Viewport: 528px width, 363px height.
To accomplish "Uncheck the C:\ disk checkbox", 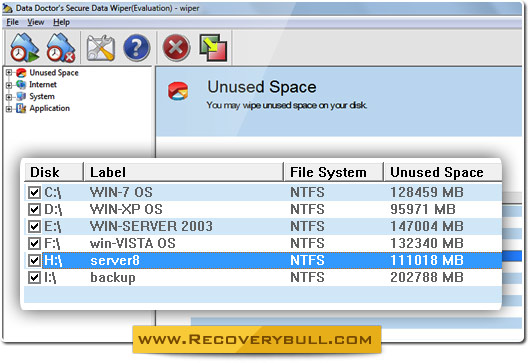I will [34, 193].
